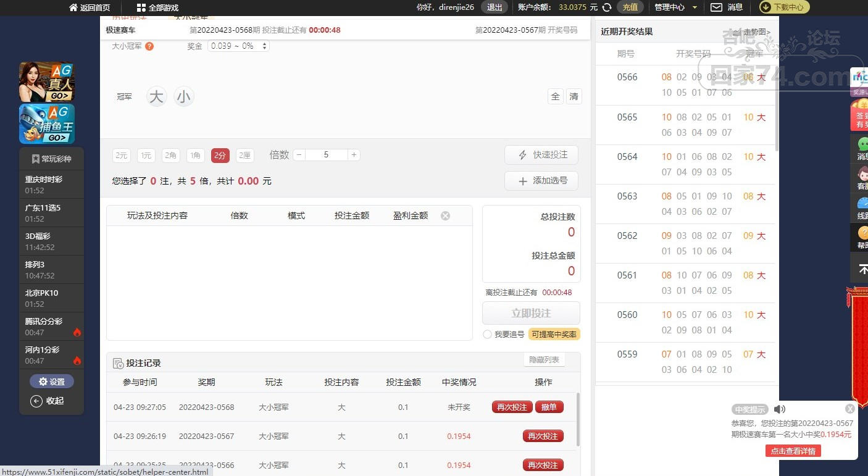Open the 奖金 odds dropdown
The width and height of the screenshot is (868, 476).
238,46
